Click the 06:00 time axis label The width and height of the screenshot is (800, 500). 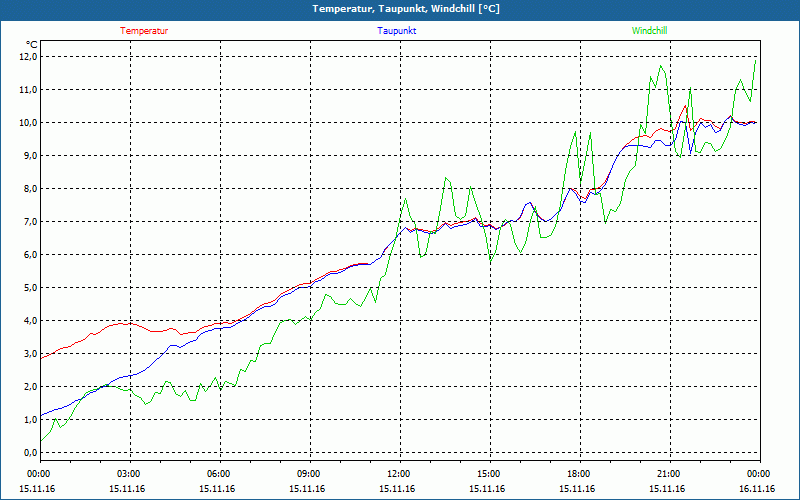click(220, 474)
